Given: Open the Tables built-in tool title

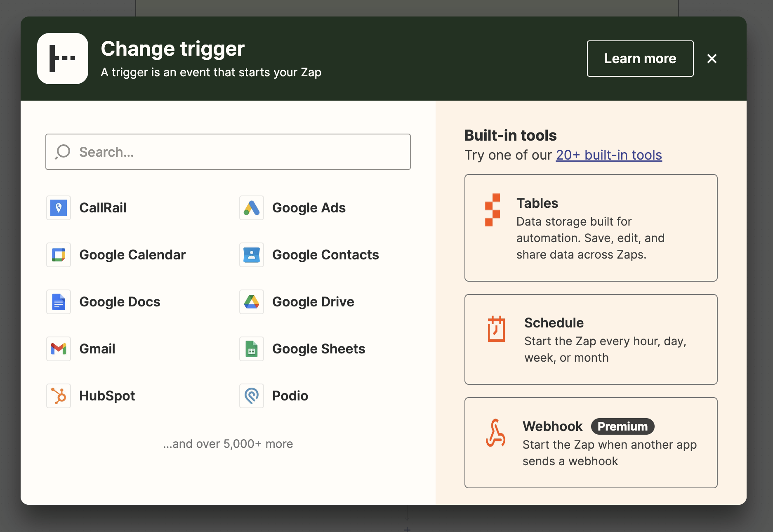Looking at the screenshot, I should click(537, 203).
